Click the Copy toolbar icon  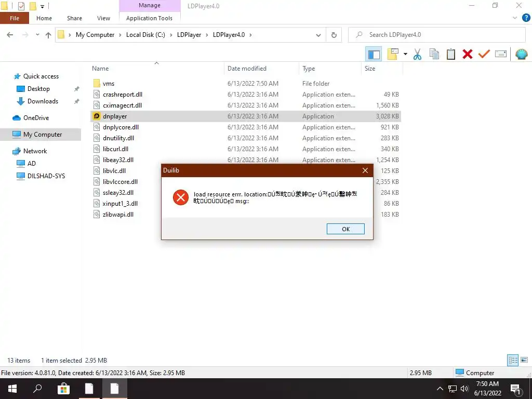[x=434, y=54]
